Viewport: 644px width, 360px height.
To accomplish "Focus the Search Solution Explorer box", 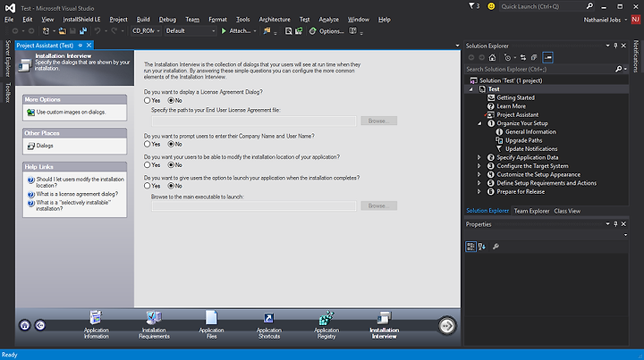I will [539, 70].
